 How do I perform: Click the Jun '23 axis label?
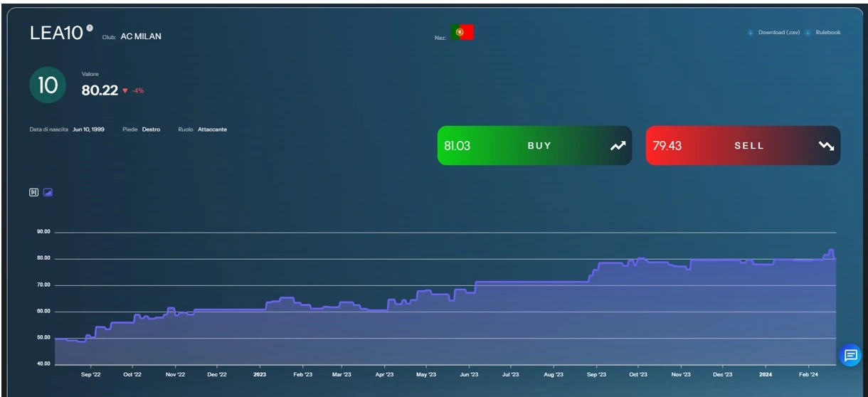coord(469,374)
